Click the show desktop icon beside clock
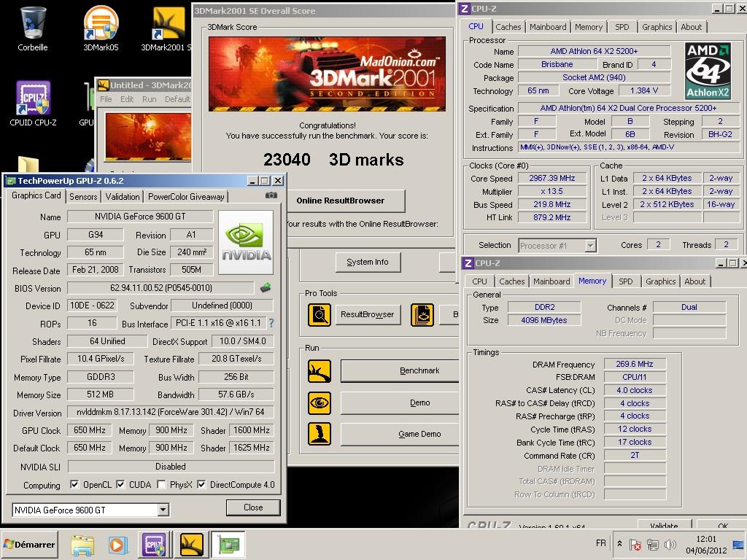This screenshot has width=747, height=560. click(x=739, y=544)
